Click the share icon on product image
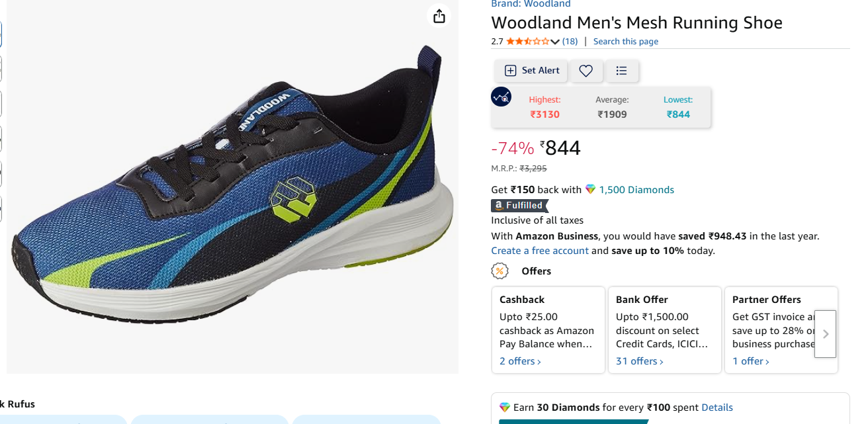 click(x=439, y=16)
